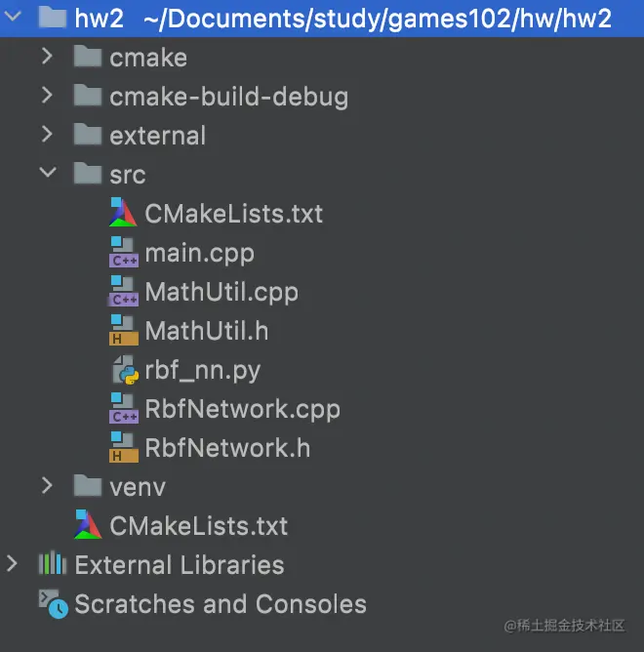Viewport: 644px width, 652px height.
Task: Expand the cmake folder chevron
Action: (48, 56)
